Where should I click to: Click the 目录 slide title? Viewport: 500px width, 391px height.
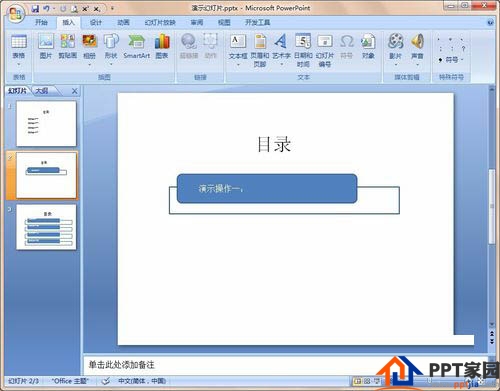tap(274, 144)
